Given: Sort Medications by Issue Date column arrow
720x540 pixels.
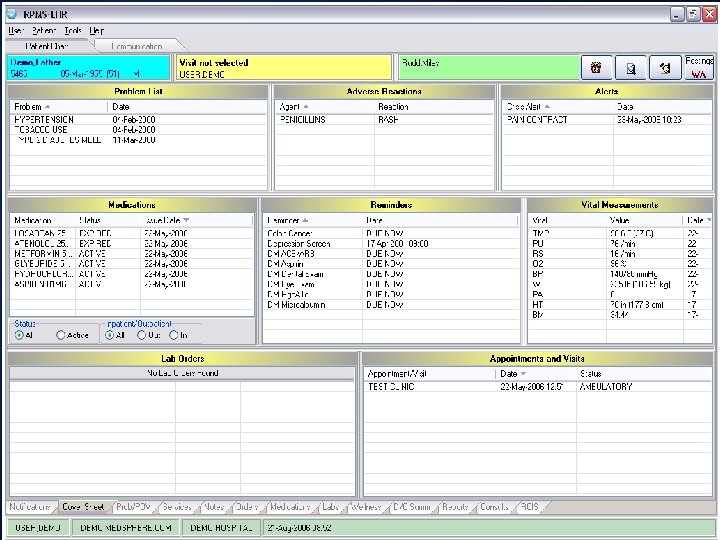Looking at the screenshot, I should [x=186, y=220].
